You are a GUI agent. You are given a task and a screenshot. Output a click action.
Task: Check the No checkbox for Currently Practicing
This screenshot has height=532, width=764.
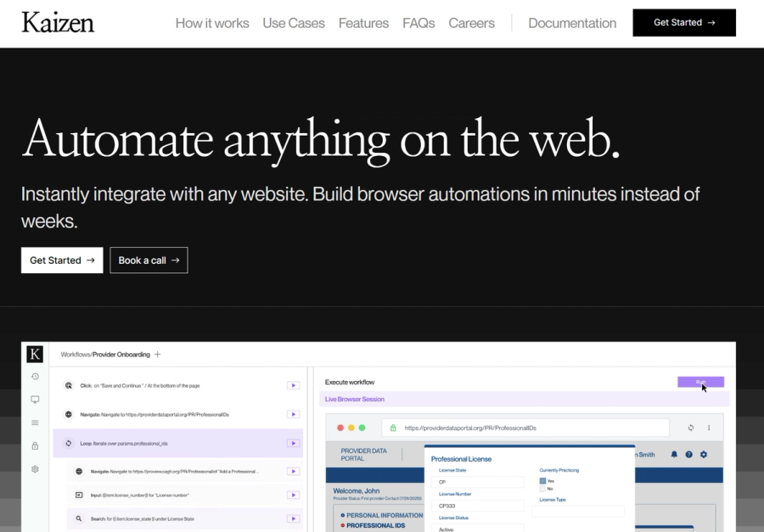[542, 489]
